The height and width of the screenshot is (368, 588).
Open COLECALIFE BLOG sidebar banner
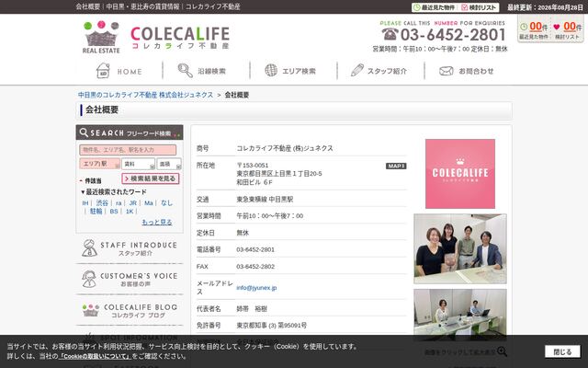pos(130,310)
